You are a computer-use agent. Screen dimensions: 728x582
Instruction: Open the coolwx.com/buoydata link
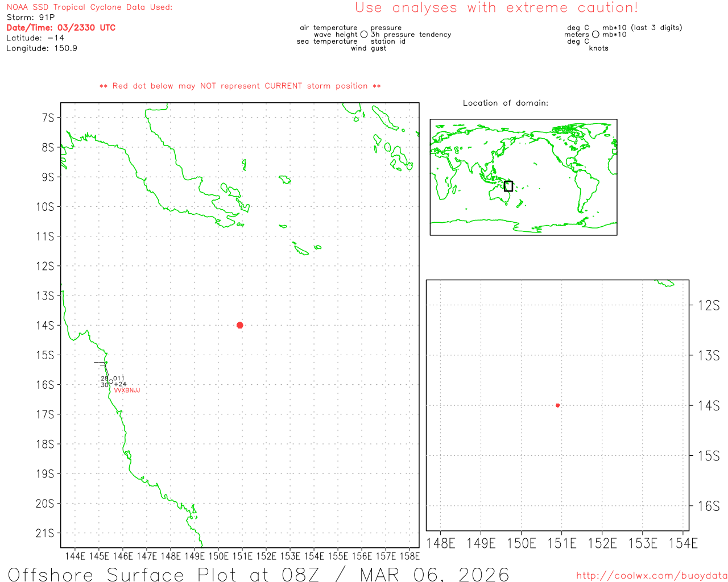pyautogui.click(x=651, y=576)
